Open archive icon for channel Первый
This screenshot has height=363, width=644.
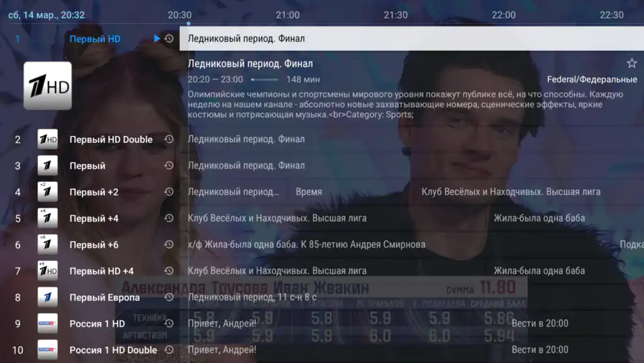tap(169, 165)
